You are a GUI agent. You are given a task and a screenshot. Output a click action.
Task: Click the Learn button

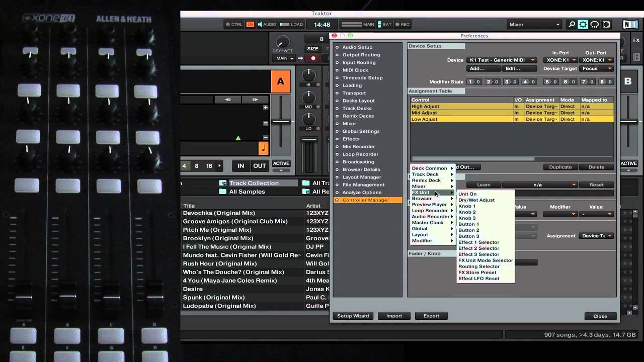(x=484, y=185)
